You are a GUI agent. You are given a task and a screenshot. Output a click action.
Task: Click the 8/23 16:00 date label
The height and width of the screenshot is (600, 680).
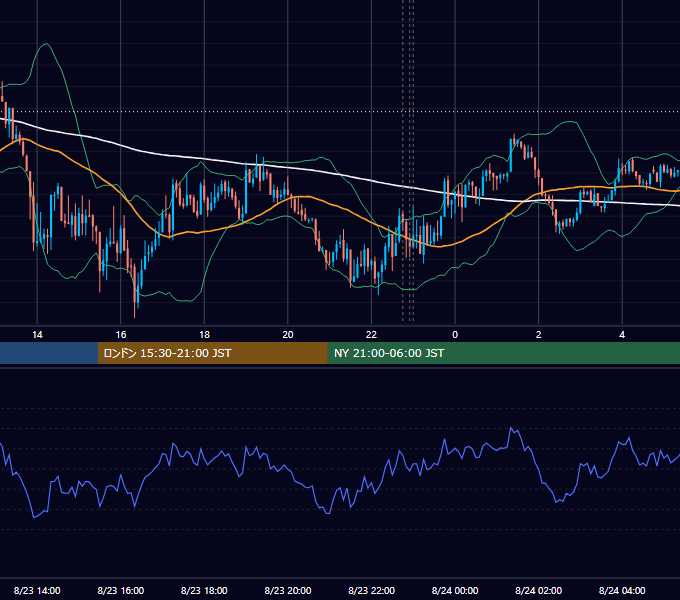point(121,590)
